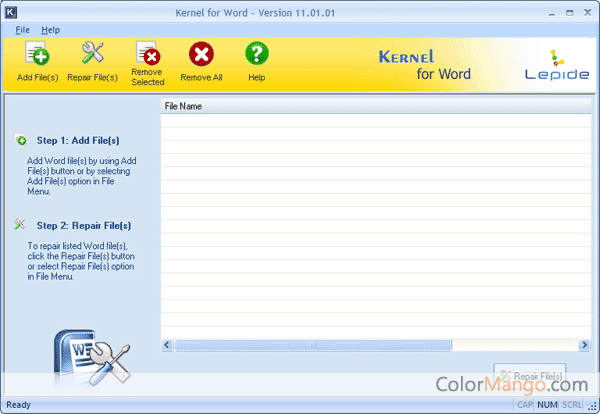Click the right arrow of horizontal scrollbar
Viewport: 600px width, 414px height.
[584, 345]
